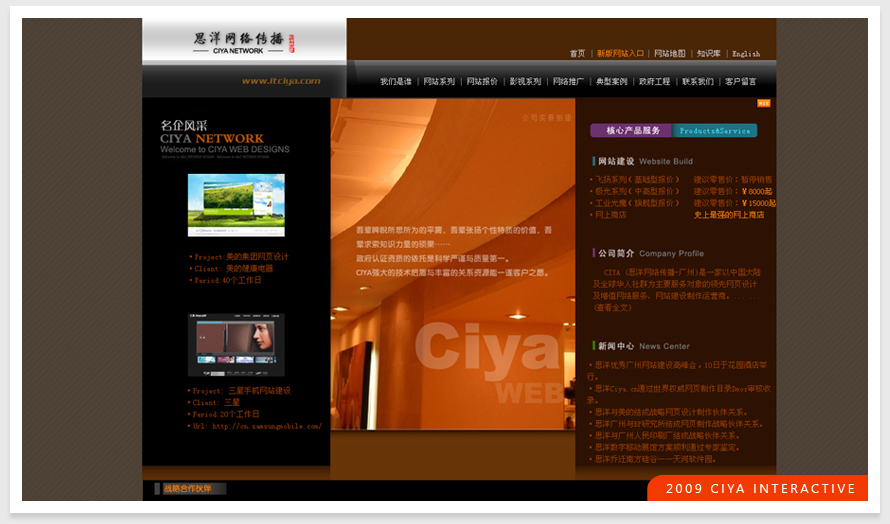Open the 飞扬系列 basic pricing link
The width and height of the screenshot is (890, 524).
pyautogui.click(x=634, y=179)
